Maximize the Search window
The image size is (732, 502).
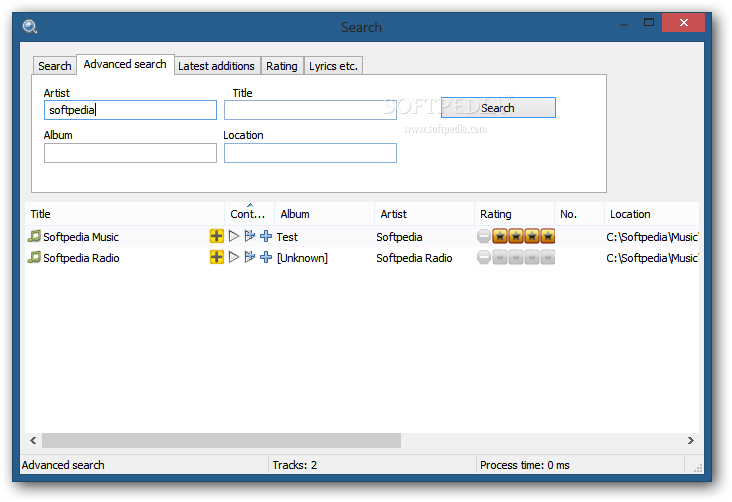click(649, 22)
